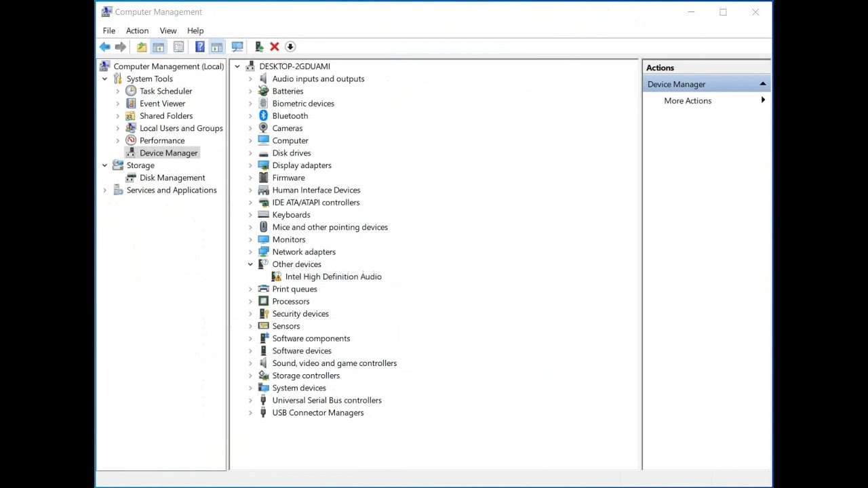Select the Storage controllers category
Image resolution: width=868 pixels, height=488 pixels.
point(306,375)
